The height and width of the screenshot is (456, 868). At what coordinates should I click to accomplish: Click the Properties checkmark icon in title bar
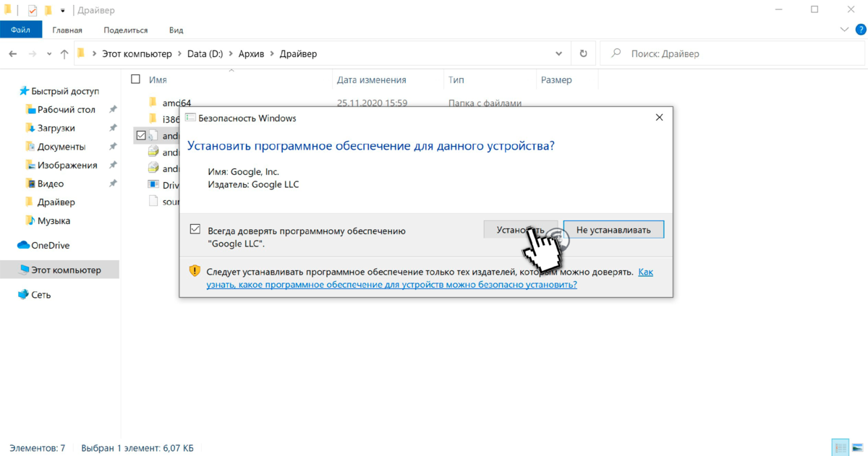pyautogui.click(x=33, y=11)
